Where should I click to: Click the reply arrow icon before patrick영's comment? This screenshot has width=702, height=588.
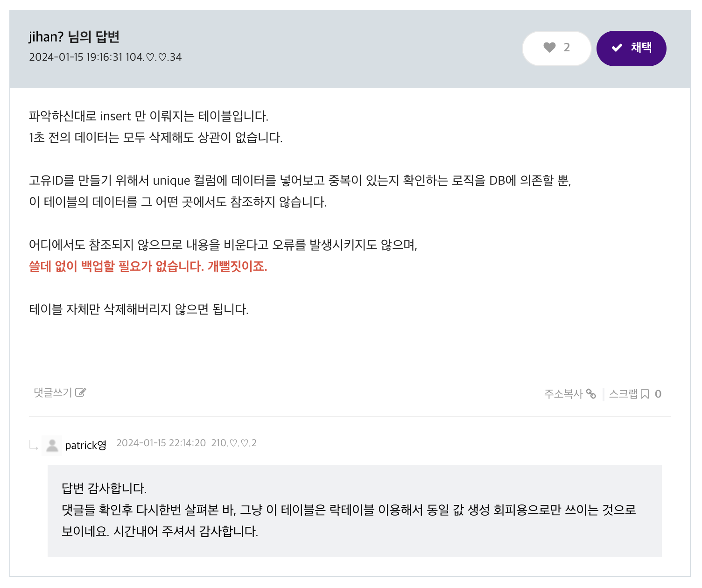click(34, 445)
